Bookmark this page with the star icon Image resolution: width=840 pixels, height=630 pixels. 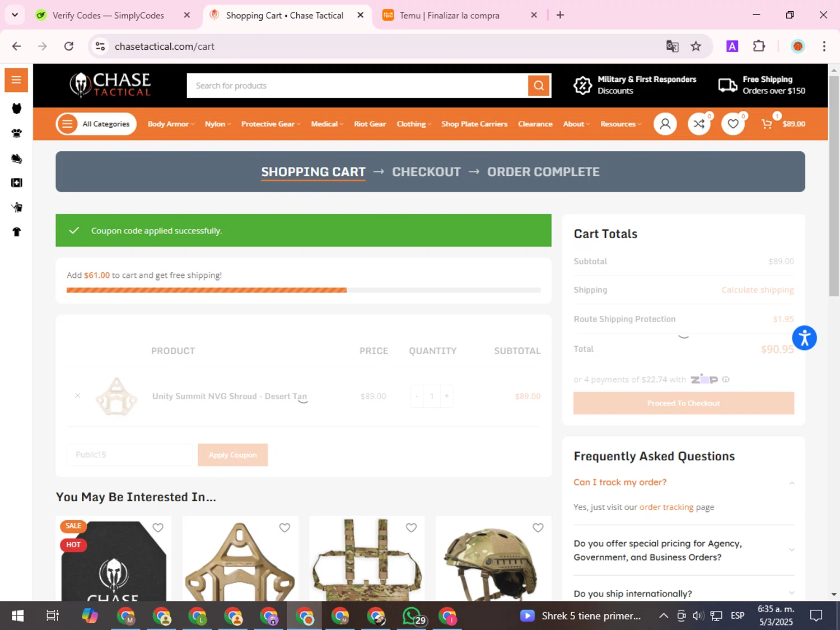pos(696,46)
